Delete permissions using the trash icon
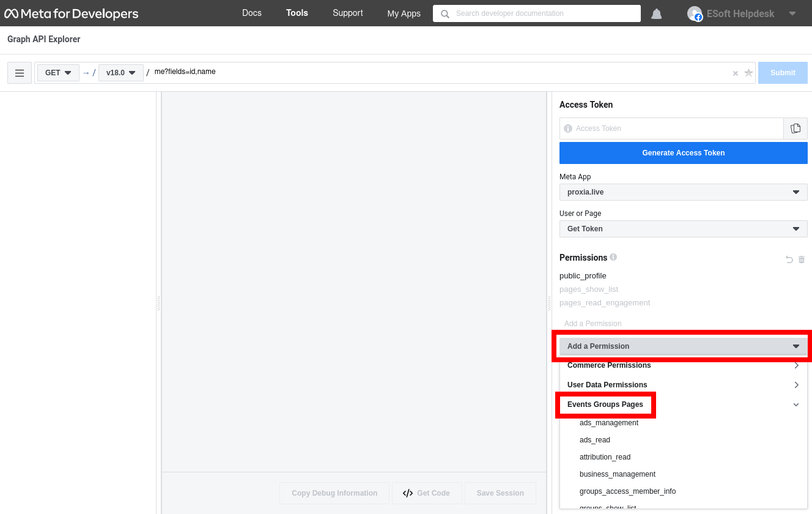 802,259
